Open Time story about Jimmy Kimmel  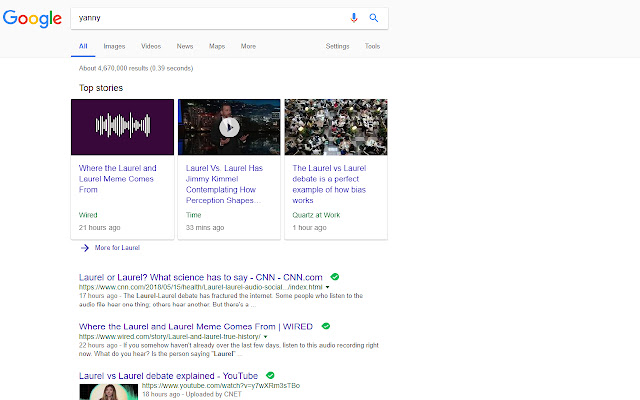click(x=224, y=184)
